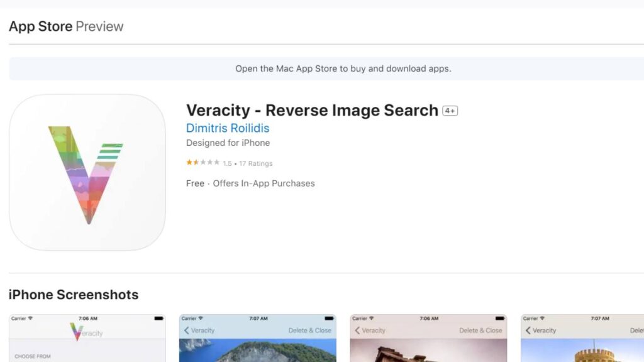Click the back chevron in the third screenshot
Screen dimensions: 644x362
pos(357,330)
